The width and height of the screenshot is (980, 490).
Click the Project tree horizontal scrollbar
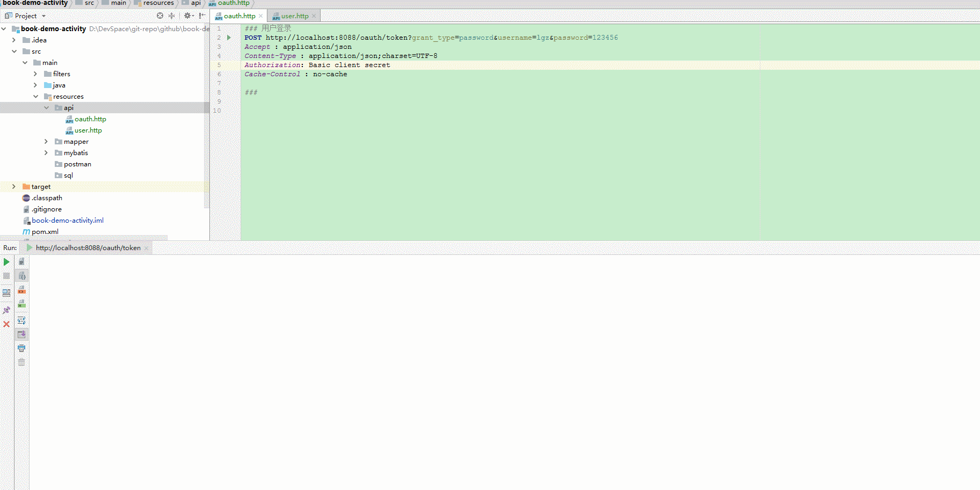84,238
